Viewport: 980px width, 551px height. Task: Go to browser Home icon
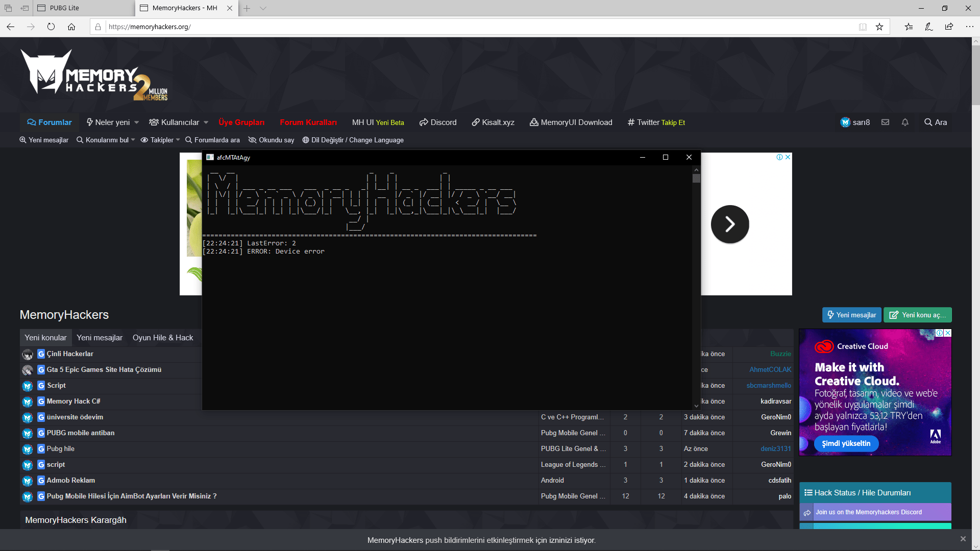click(71, 27)
